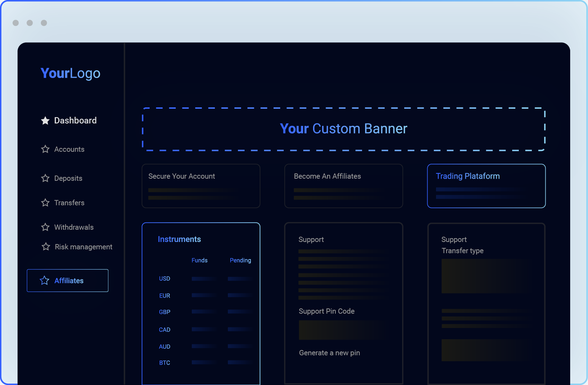588x385 pixels.
Task: Click the first gray window control dot
Action: click(x=16, y=23)
